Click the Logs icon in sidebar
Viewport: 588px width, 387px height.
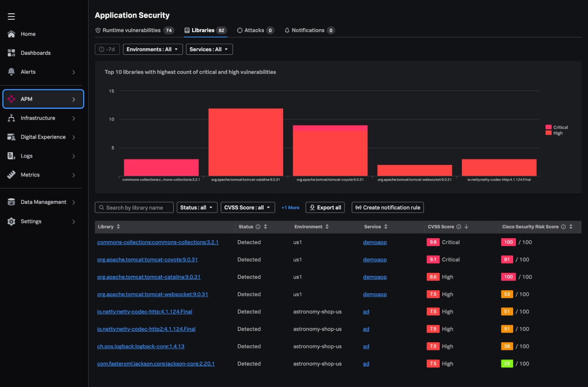point(11,156)
